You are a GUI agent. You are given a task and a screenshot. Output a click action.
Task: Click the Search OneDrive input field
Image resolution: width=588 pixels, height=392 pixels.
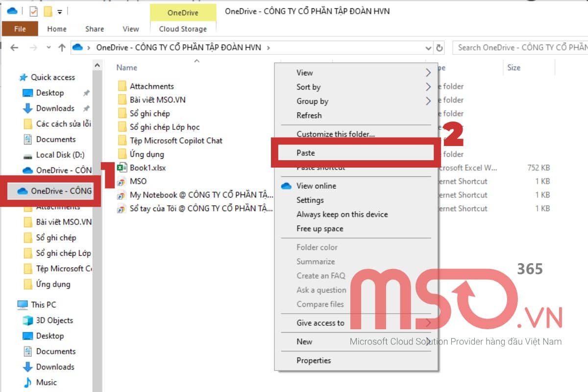coord(519,48)
